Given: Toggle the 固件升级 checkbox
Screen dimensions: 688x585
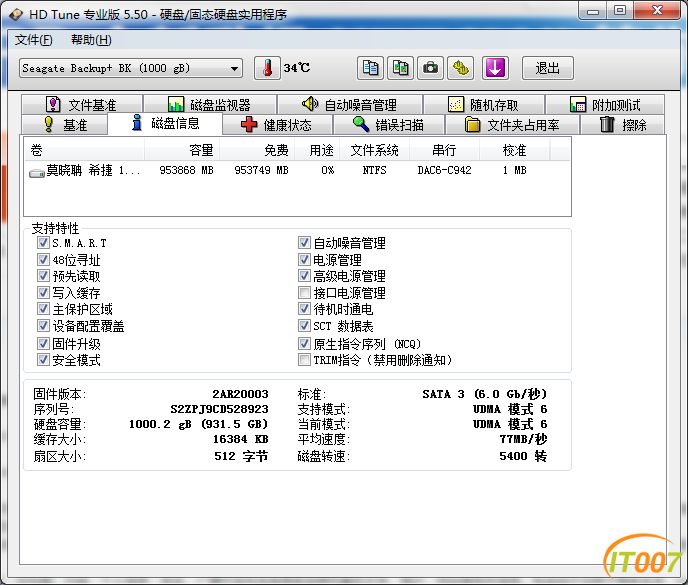Looking at the screenshot, I should [x=43, y=344].
